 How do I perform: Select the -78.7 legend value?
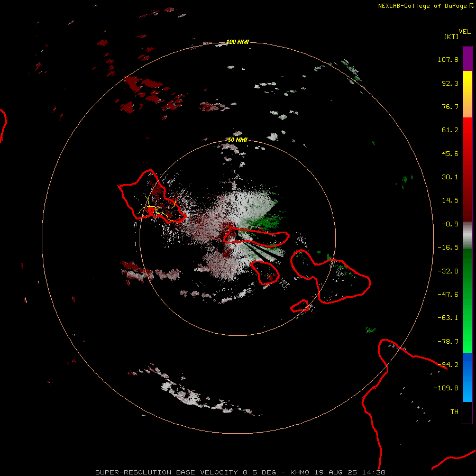click(x=448, y=342)
